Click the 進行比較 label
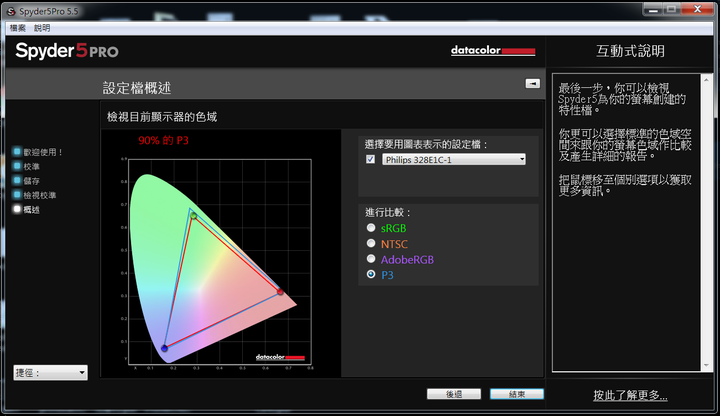The height and width of the screenshot is (416, 720). [x=387, y=212]
